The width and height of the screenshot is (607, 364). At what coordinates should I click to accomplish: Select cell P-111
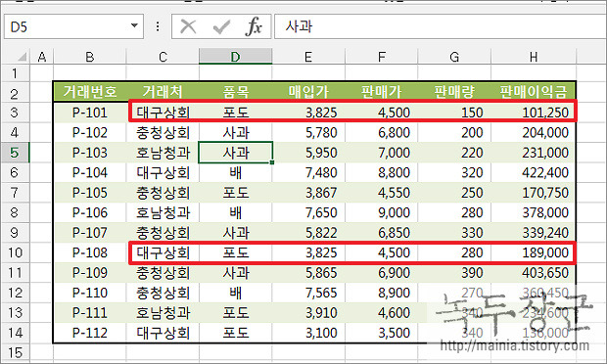coord(90,312)
